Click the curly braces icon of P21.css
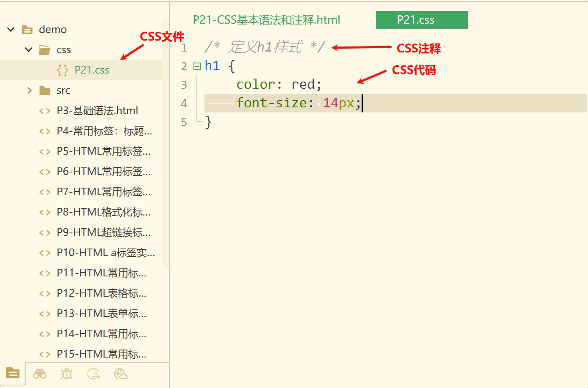The height and width of the screenshot is (388, 588). pos(62,70)
